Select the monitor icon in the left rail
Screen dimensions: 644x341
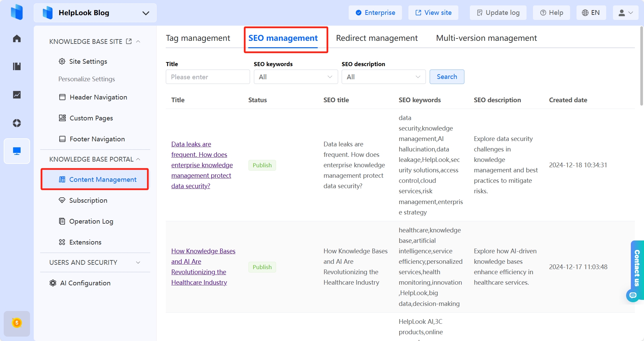[x=17, y=151]
